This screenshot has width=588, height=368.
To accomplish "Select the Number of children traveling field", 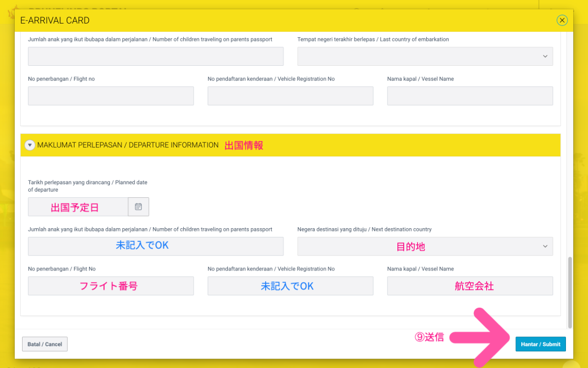I will (x=156, y=246).
